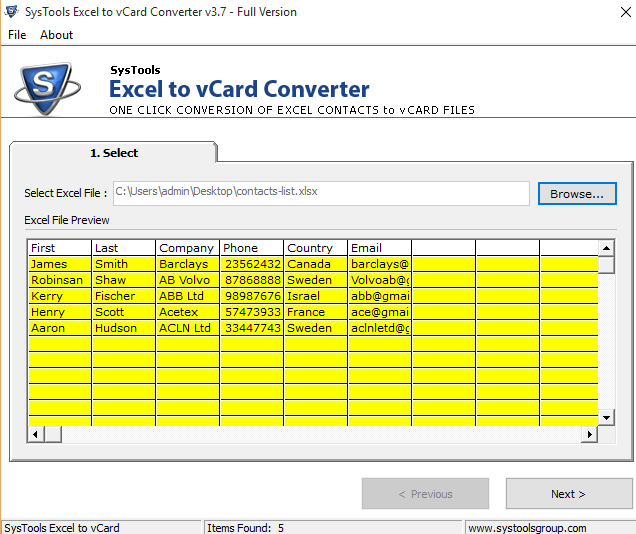Click the Email column header

(379, 248)
